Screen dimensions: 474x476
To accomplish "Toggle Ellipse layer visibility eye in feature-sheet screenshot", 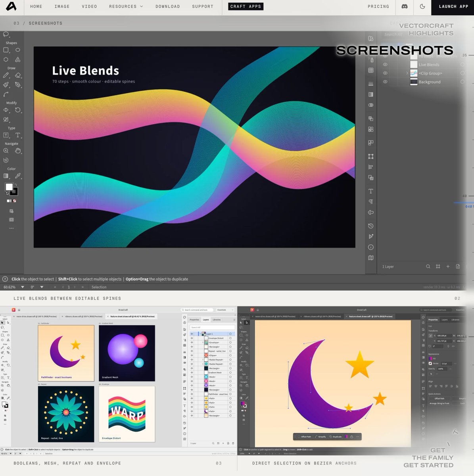I will point(192,355).
